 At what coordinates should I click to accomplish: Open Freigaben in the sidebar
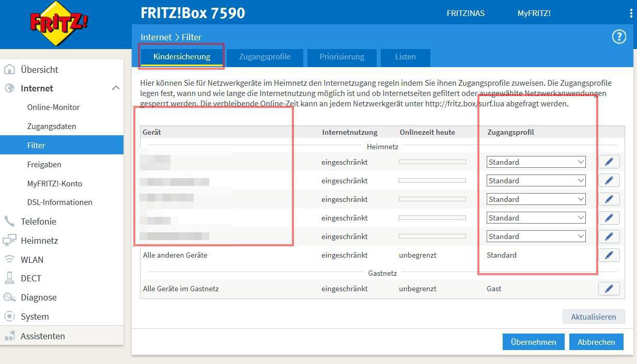click(x=44, y=165)
